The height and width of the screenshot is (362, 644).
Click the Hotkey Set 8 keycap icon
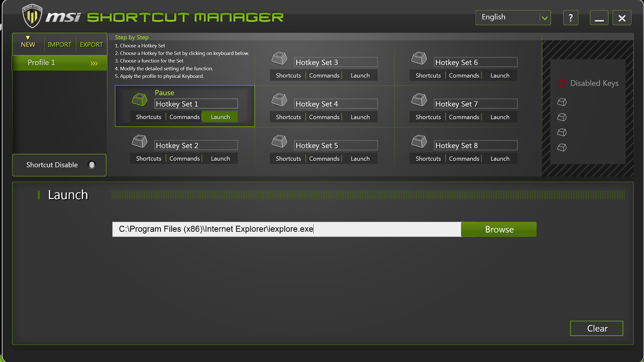pyautogui.click(x=419, y=140)
